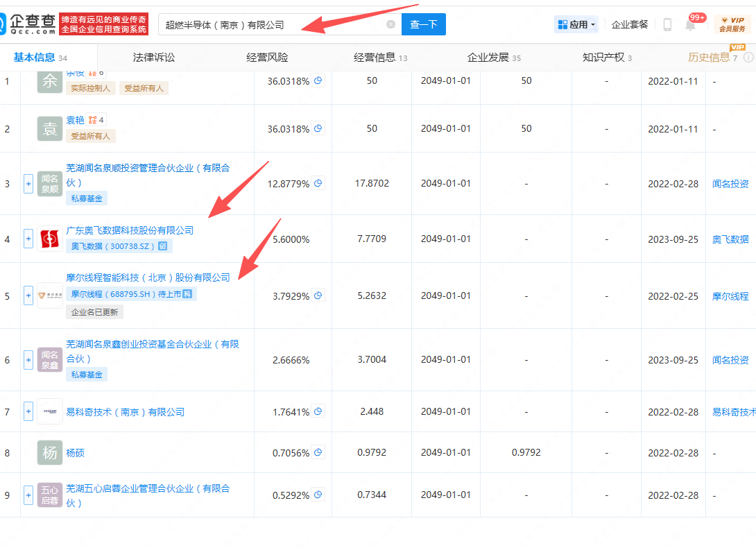Viewport: 756px width, 548px height.
Task: Open share chart icon beside first 36.0318%
Action: 318,80
